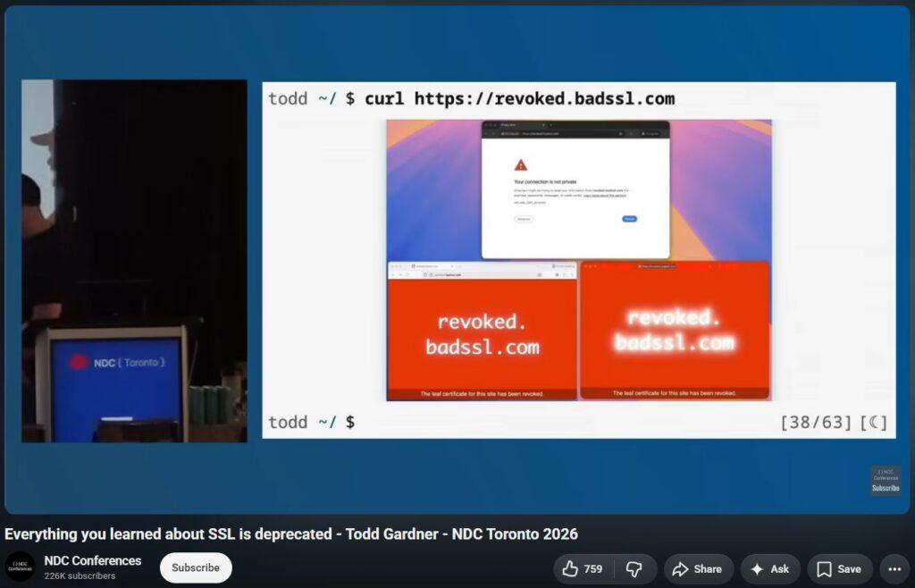Open NDC Conferences channel name link
The width and height of the screenshot is (915, 588).
click(x=93, y=560)
